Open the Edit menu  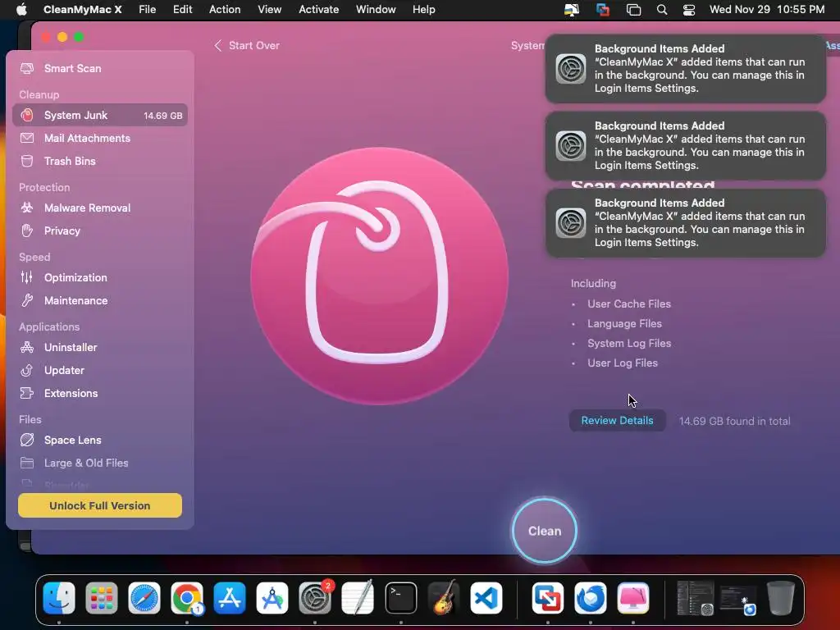click(183, 10)
